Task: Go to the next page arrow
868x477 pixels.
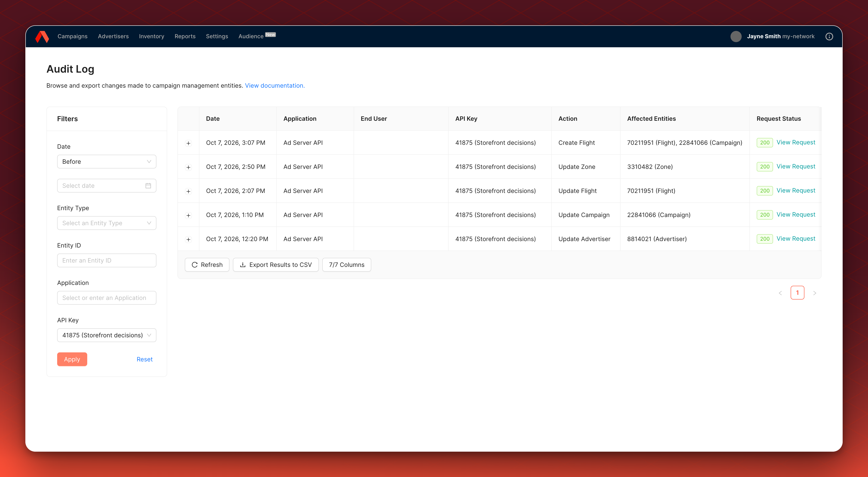Action: (815, 293)
